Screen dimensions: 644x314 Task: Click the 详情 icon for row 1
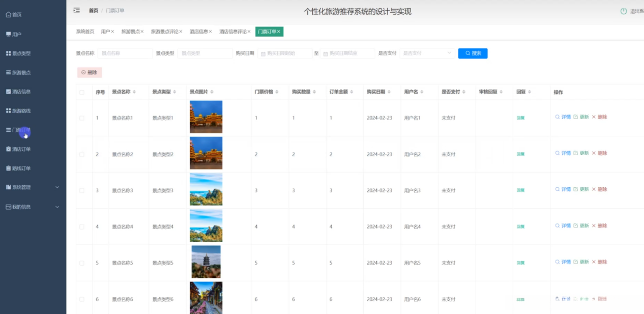pyautogui.click(x=558, y=117)
